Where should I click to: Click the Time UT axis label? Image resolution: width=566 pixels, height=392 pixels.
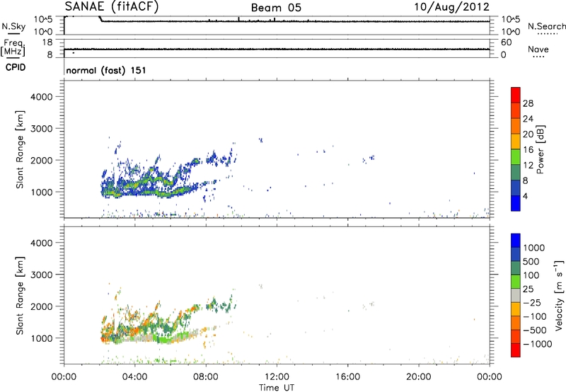[x=277, y=387]
